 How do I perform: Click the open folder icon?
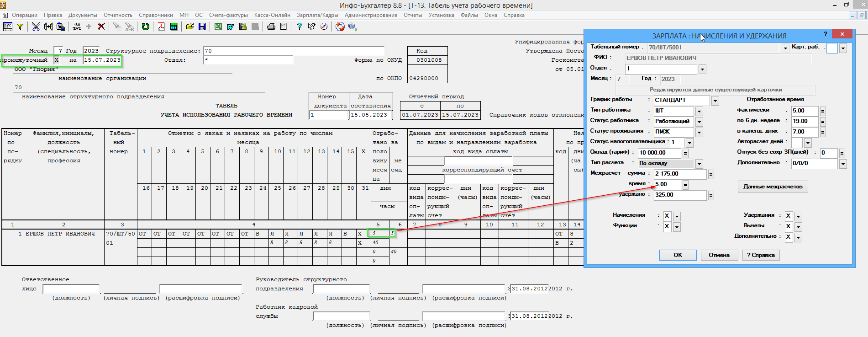pos(190,27)
